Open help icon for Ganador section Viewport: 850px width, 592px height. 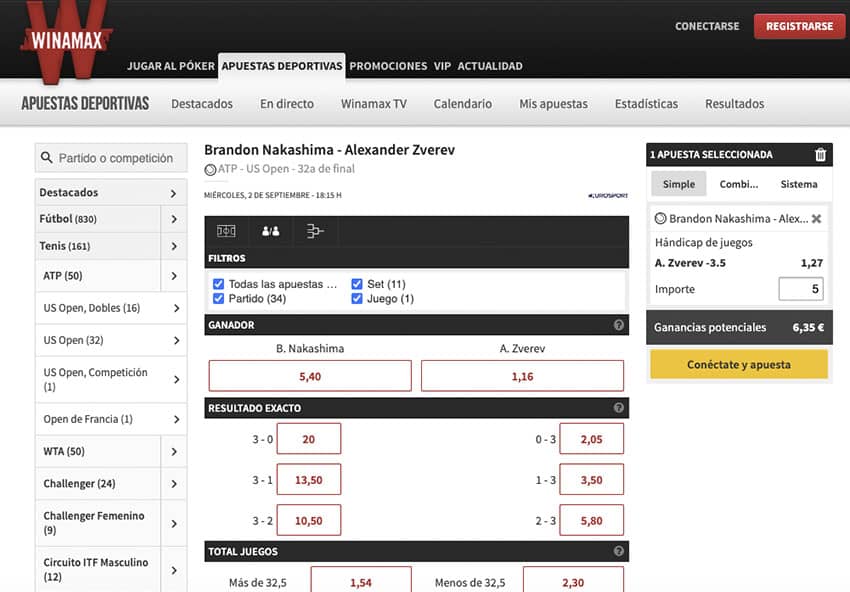[x=619, y=325]
